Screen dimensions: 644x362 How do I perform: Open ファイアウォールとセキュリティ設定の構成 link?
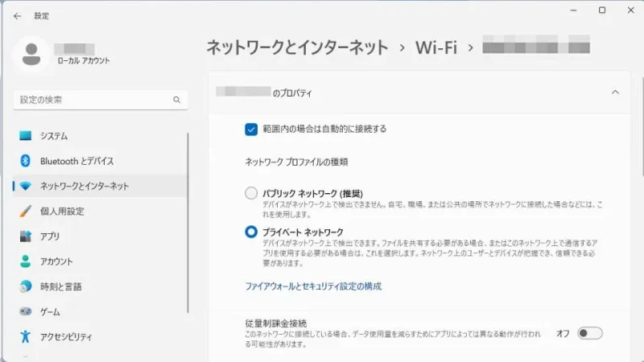click(x=313, y=286)
